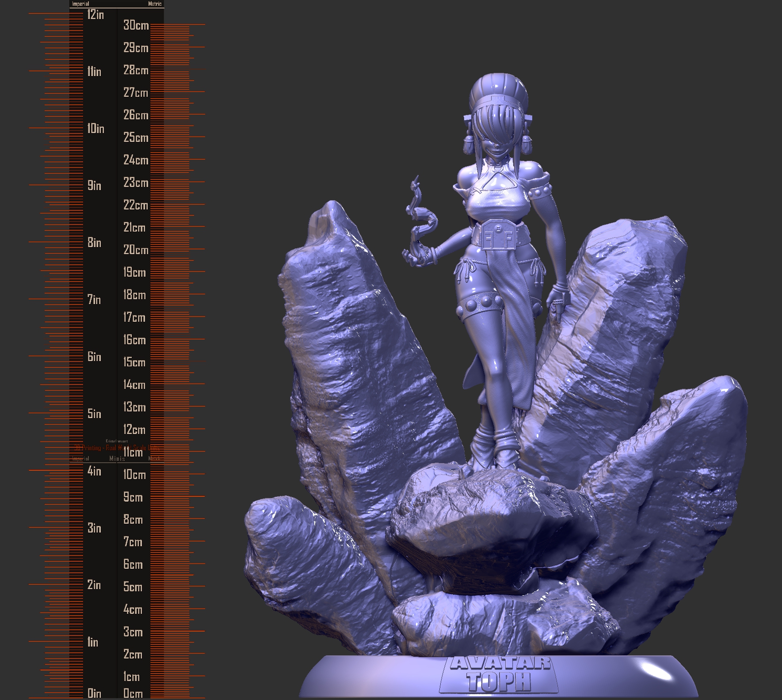
Task: Click the '29cm' metric label
Action: click(x=136, y=48)
